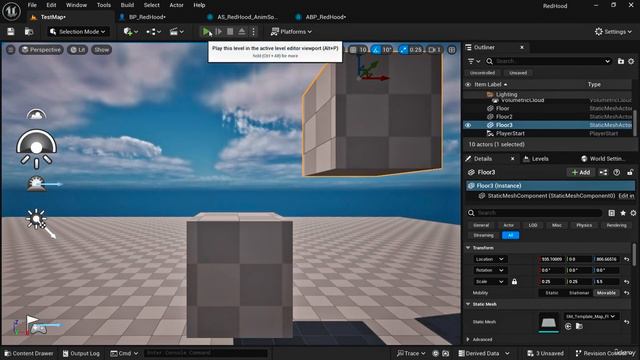Expand the Advanced section
This screenshot has height=360, width=640.
[x=468, y=339]
